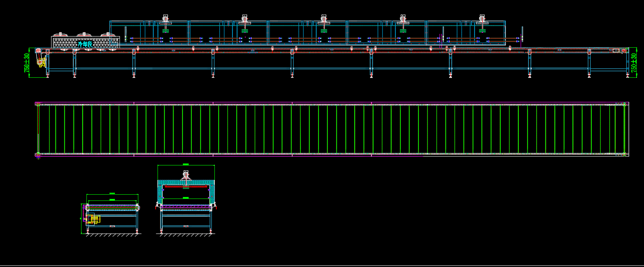Click overall width dimension above oven cross-section
The width and height of the screenshot is (644, 267).
[186, 165]
